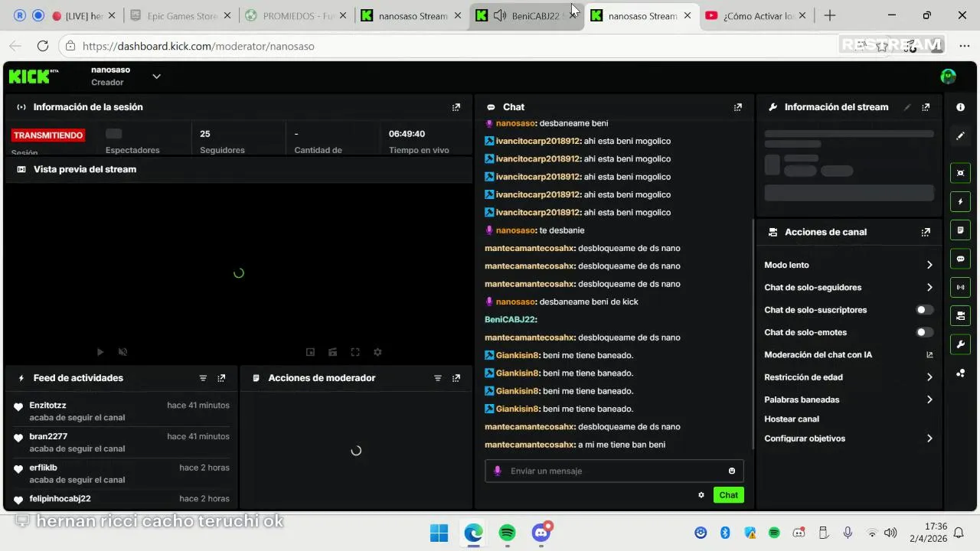Toggle session info broadcast widget in sidebar
The width and height of the screenshot is (980, 551).
pos(961,287)
